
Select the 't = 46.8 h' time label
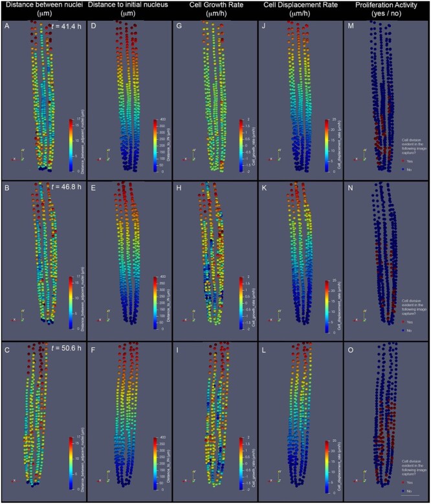click(67, 187)
